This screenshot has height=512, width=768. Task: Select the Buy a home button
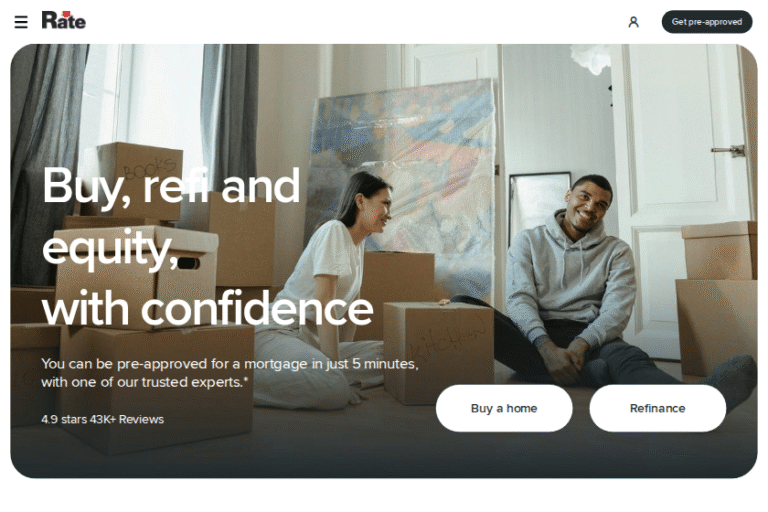[x=504, y=408]
